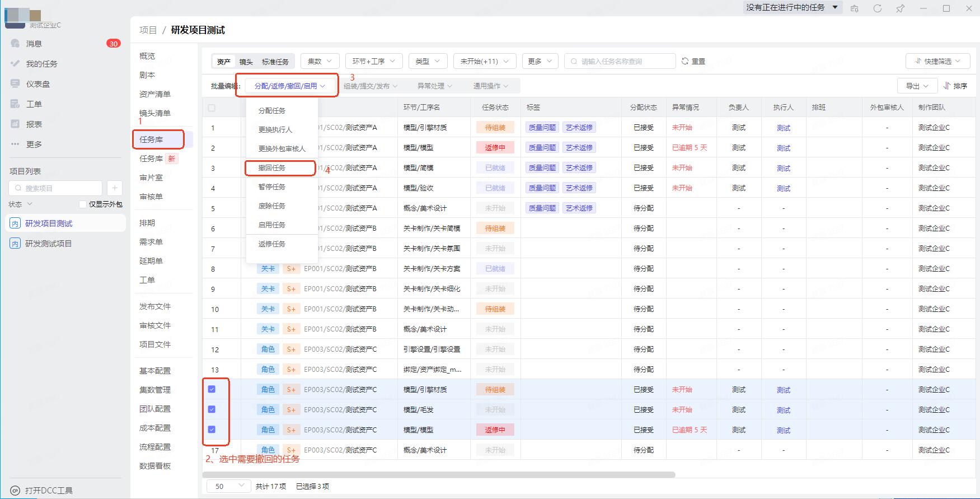Switch to the 镜头 tab

pyautogui.click(x=246, y=62)
